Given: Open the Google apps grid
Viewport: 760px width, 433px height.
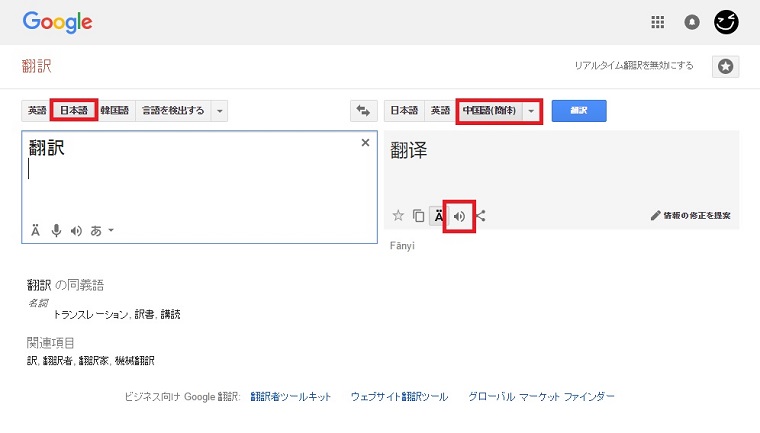Looking at the screenshot, I should 657,22.
